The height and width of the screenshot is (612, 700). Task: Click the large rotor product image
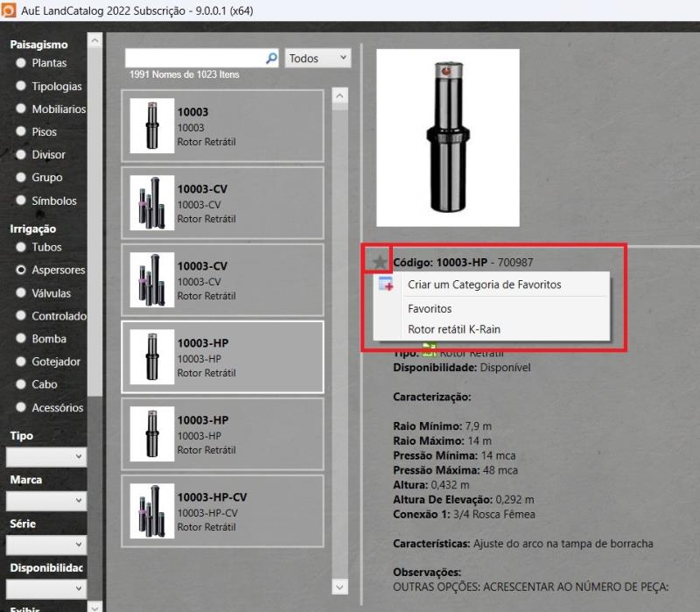coord(448,137)
